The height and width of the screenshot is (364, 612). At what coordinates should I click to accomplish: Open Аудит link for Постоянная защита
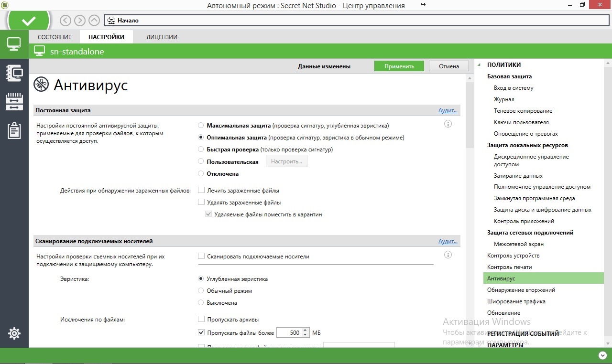[448, 110]
